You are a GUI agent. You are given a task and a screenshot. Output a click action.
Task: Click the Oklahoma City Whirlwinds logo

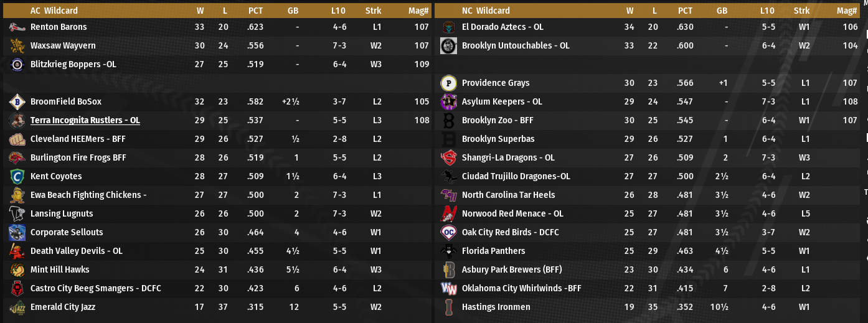coord(449,289)
